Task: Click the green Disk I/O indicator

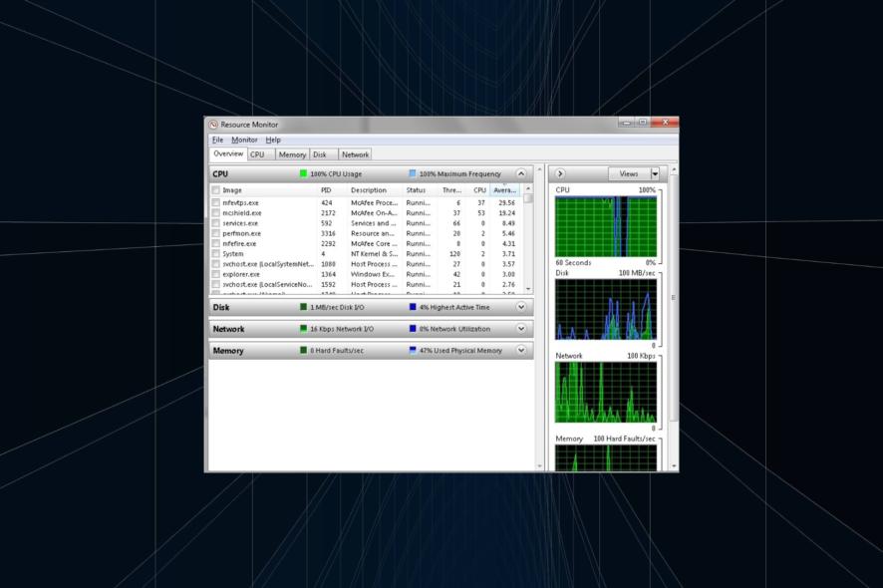Action: click(x=303, y=307)
